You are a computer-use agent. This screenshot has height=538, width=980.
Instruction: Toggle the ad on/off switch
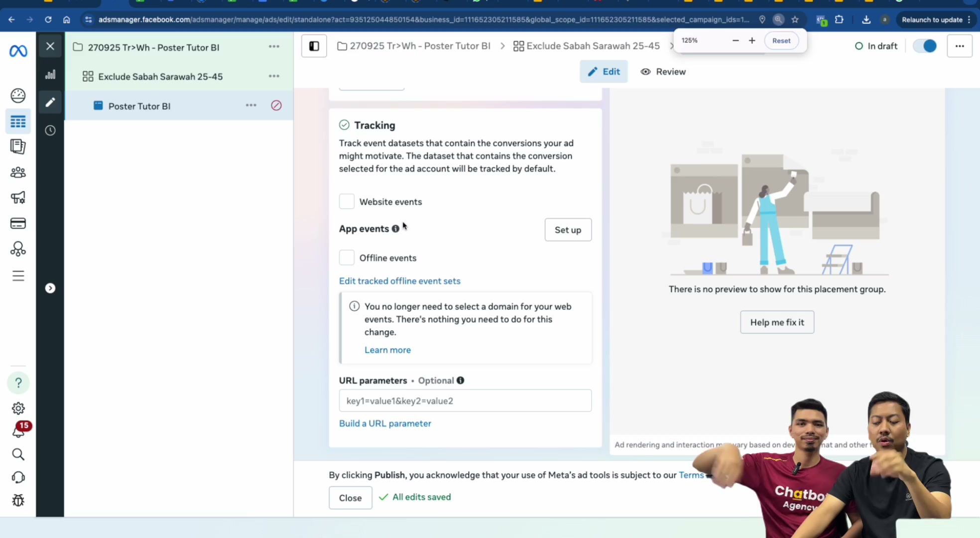click(925, 46)
